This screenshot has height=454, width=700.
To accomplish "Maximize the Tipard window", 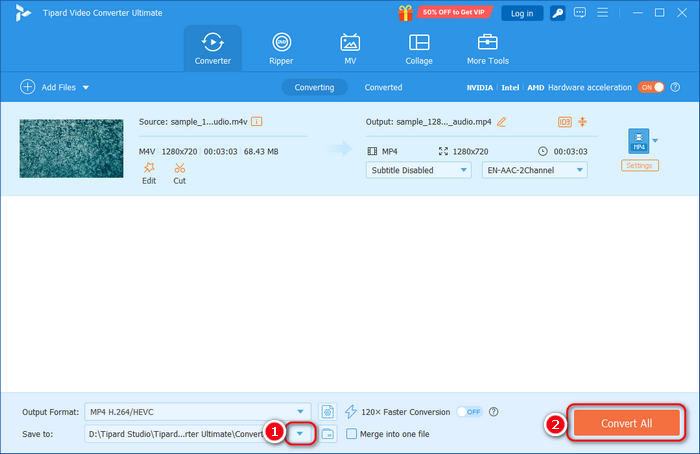I will pyautogui.click(x=659, y=12).
